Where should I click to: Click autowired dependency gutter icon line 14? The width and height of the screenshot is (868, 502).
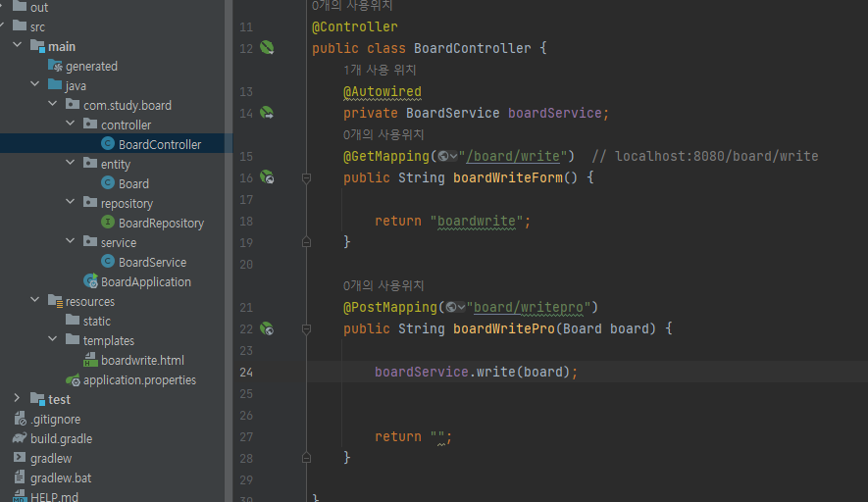tap(267, 113)
